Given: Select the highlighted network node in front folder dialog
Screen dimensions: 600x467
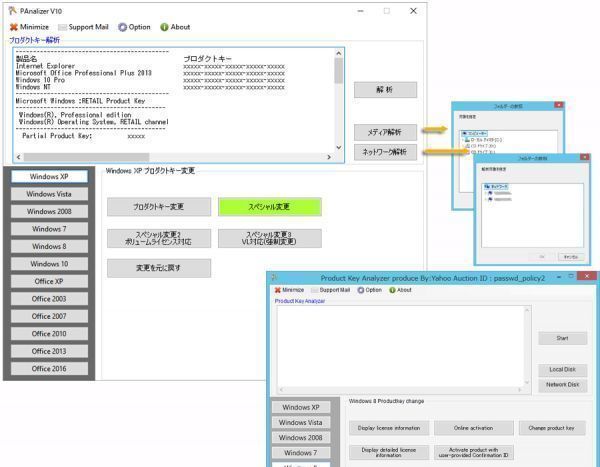Looking at the screenshot, I should (x=496, y=187).
